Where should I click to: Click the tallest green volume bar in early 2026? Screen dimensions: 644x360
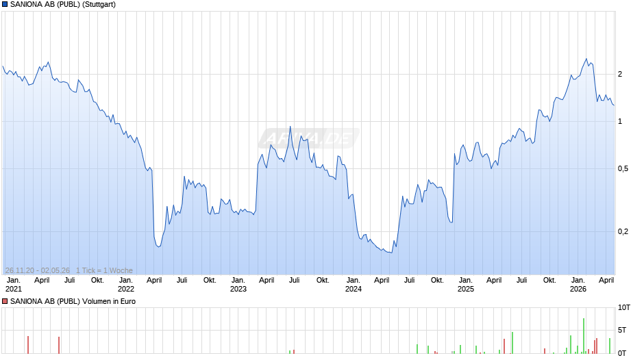(x=584, y=336)
